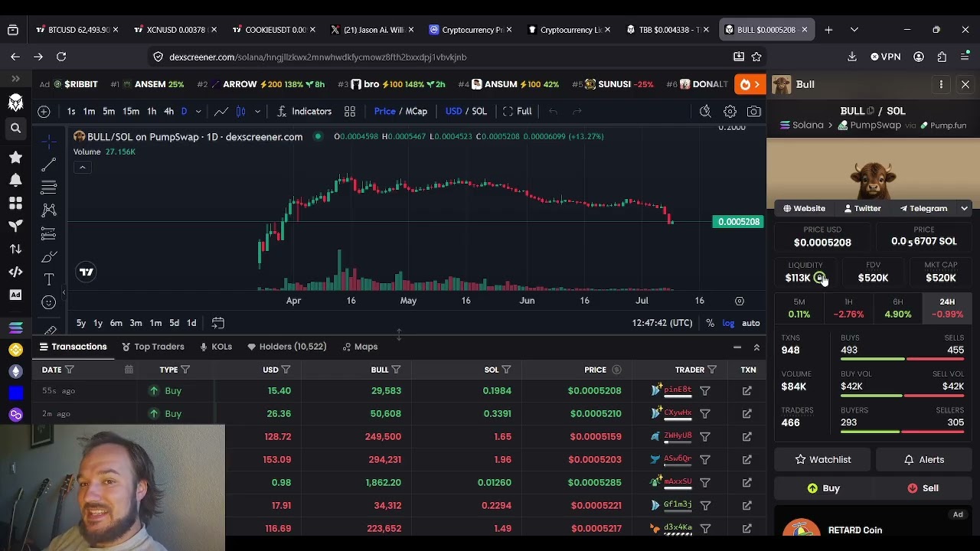Open TRADER column filter
The image size is (980, 551).
pyautogui.click(x=711, y=370)
